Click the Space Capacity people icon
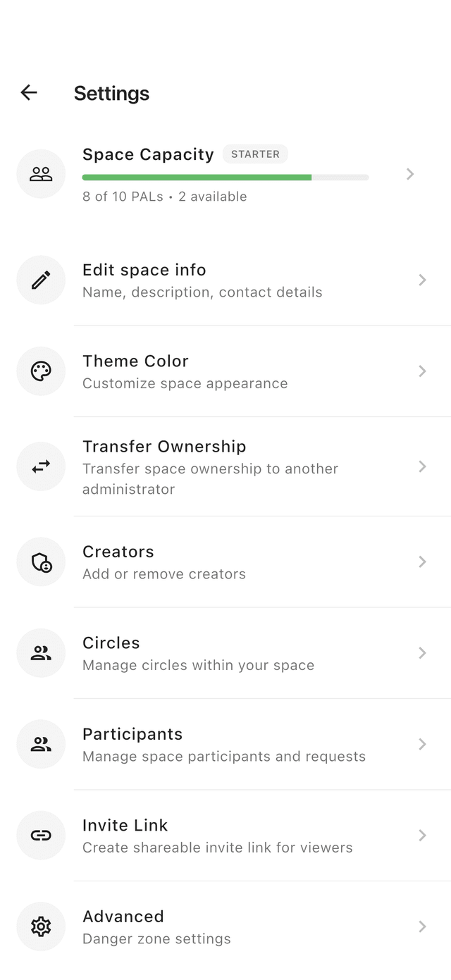The image size is (451, 980). [41, 174]
